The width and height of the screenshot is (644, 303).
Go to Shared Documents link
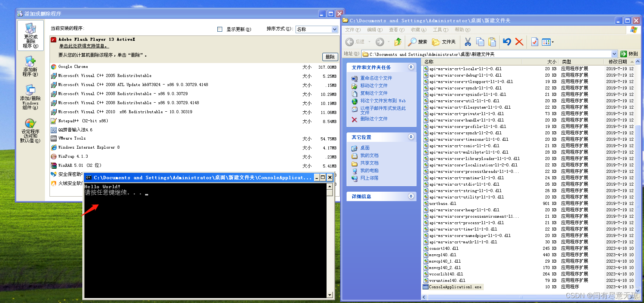click(369, 163)
